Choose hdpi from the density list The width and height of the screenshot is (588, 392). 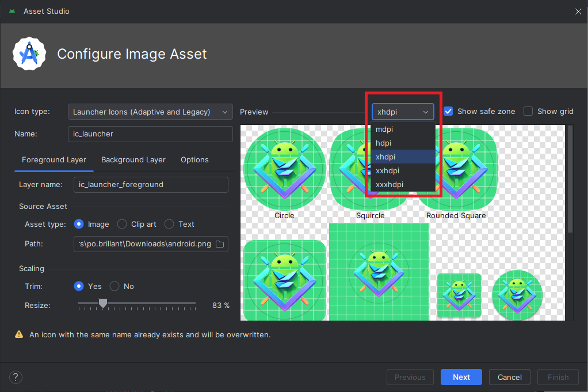click(x=403, y=143)
